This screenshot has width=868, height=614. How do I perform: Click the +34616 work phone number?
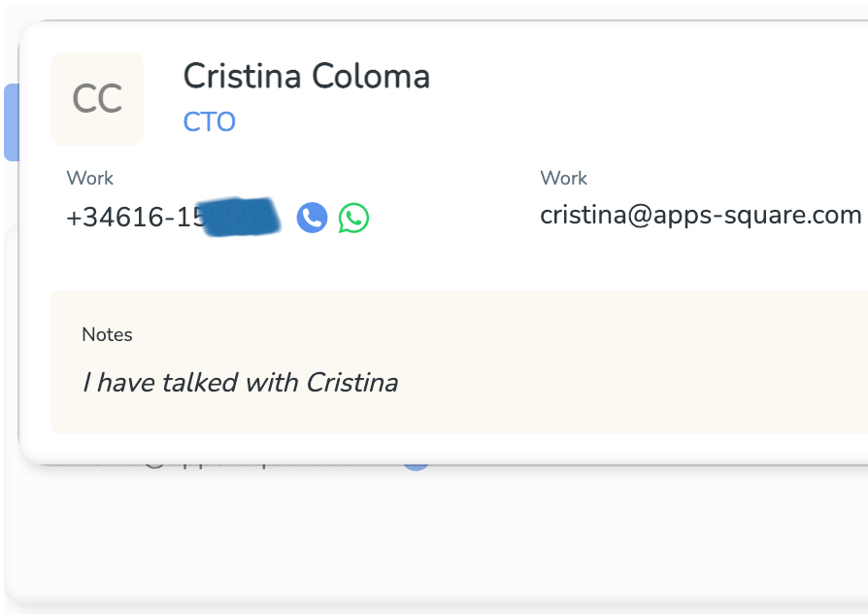(173, 217)
